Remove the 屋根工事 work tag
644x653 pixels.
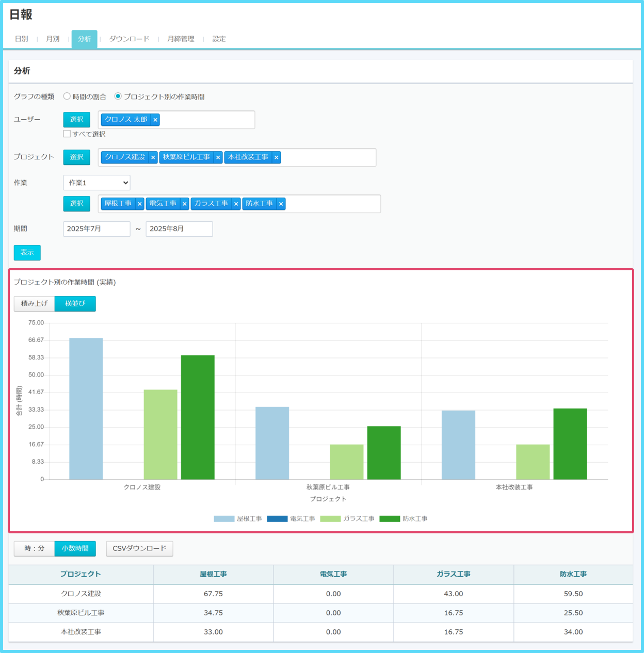[x=140, y=204]
